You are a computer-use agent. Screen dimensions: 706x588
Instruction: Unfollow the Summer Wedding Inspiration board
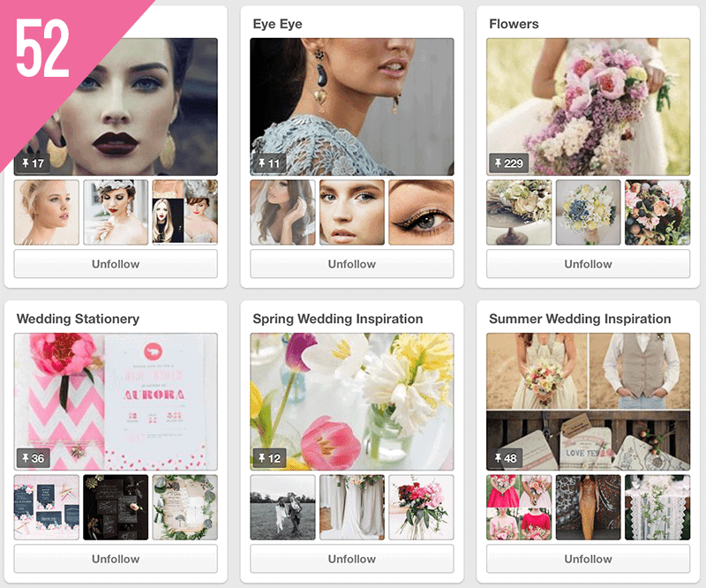pyautogui.click(x=588, y=559)
